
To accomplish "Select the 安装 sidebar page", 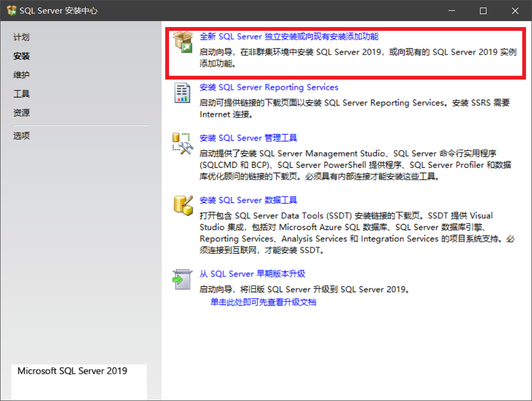I will click(x=21, y=56).
